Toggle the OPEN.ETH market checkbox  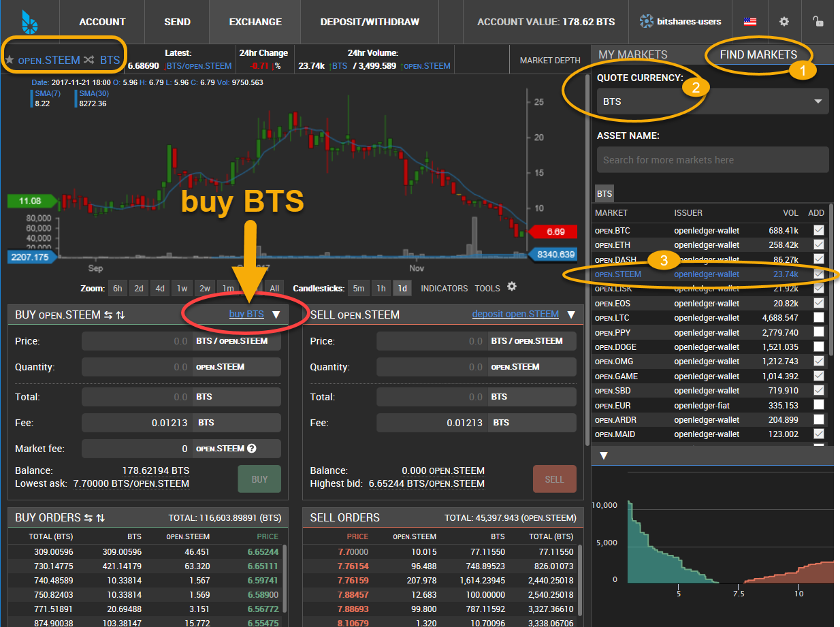819,244
